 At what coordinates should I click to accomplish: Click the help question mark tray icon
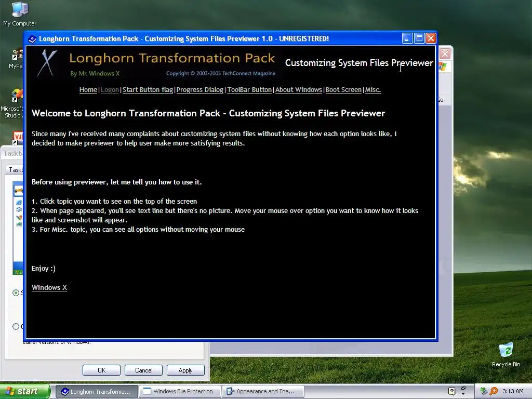coord(451,391)
